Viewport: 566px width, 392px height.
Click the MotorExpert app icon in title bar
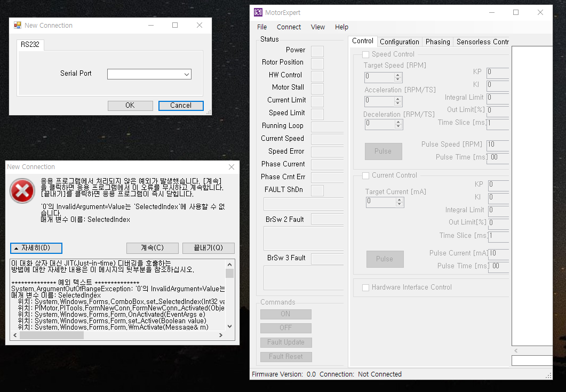(x=258, y=13)
